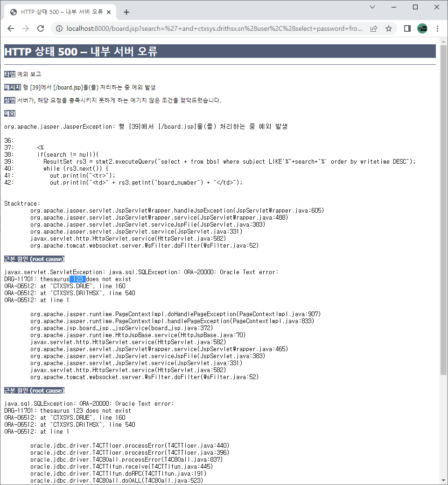Click the Stacktrace: label
Viewport: 448px width, 485px height.
(22, 203)
